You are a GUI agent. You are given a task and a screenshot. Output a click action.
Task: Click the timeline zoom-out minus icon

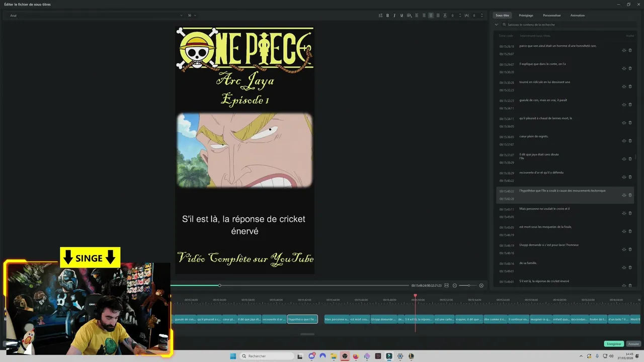tap(455, 286)
